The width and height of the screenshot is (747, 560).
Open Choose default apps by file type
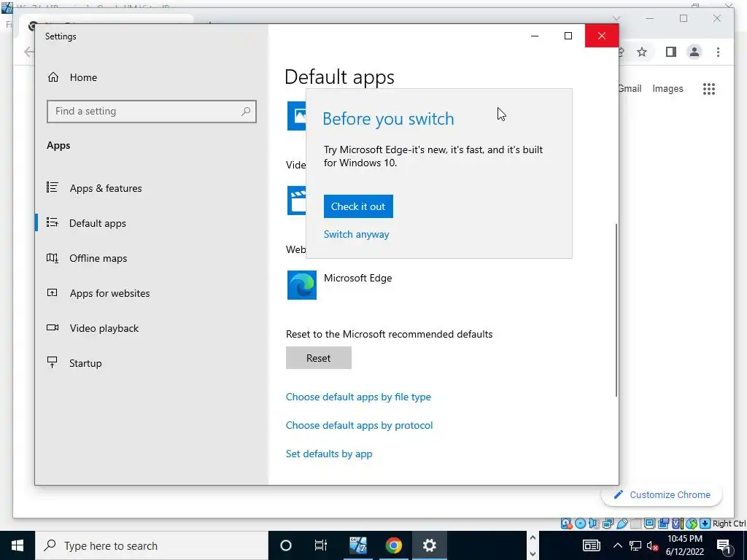(x=358, y=397)
